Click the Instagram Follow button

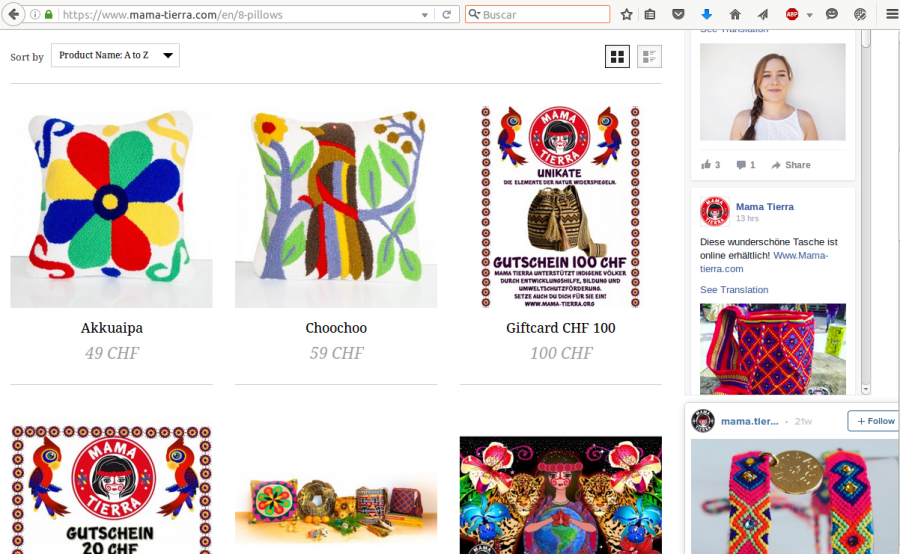coord(873,421)
